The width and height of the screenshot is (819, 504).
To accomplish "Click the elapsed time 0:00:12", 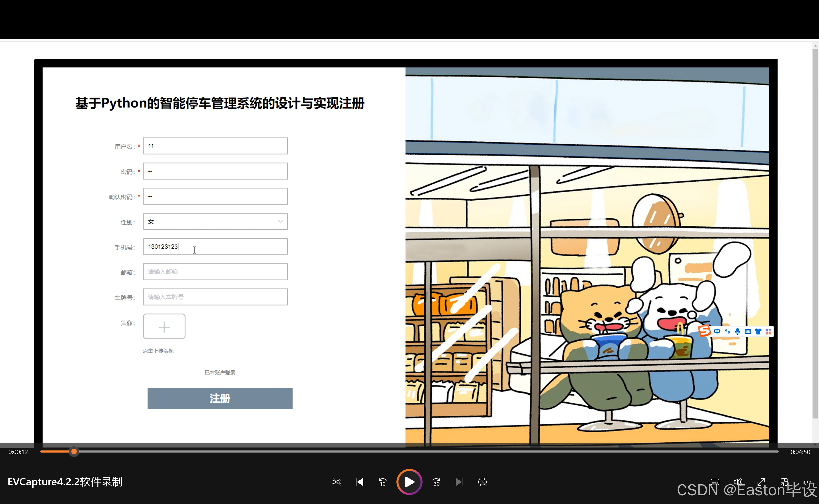I will pyautogui.click(x=18, y=452).
